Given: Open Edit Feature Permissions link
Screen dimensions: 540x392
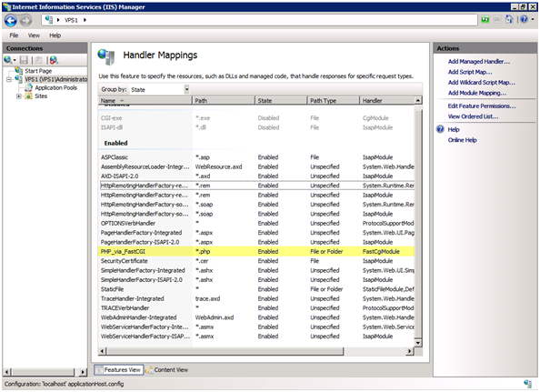Looking at the screenshot, I should (482, 106).
